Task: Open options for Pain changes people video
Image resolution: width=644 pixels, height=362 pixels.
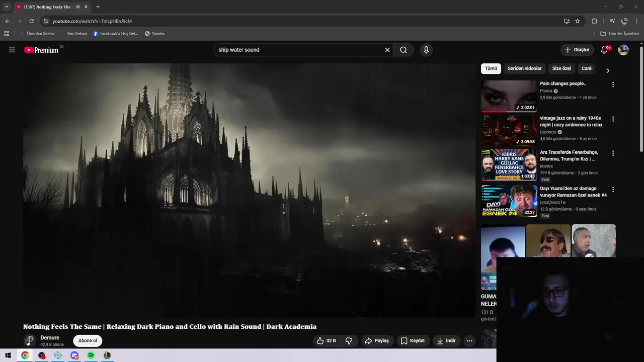Action: [x=613, y=84]
